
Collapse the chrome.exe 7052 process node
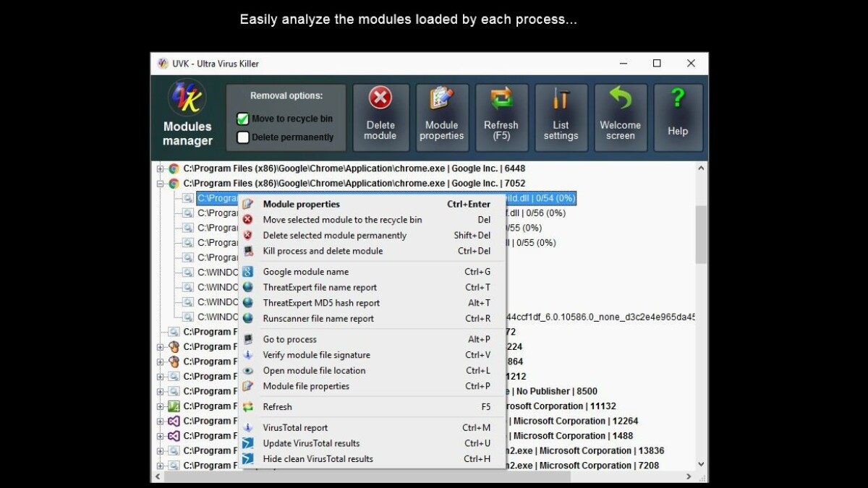pyautogui.click(x=161, y=184)
